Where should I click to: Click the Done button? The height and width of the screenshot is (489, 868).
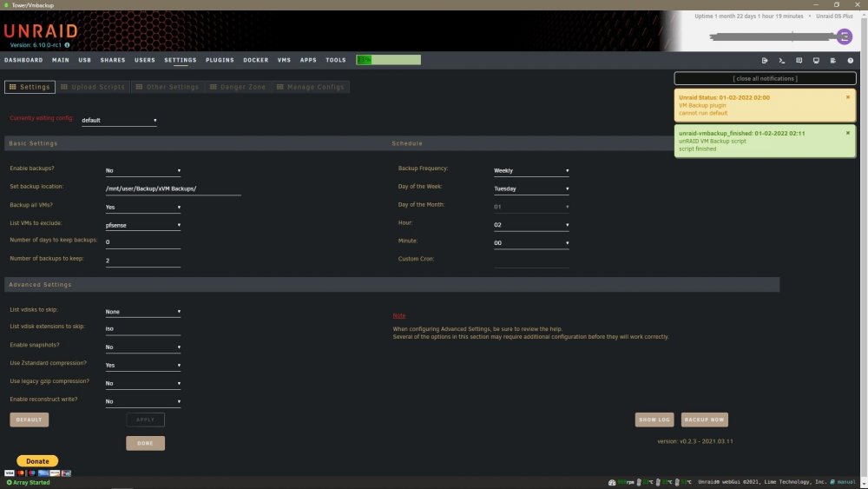[x=145, y=443]
